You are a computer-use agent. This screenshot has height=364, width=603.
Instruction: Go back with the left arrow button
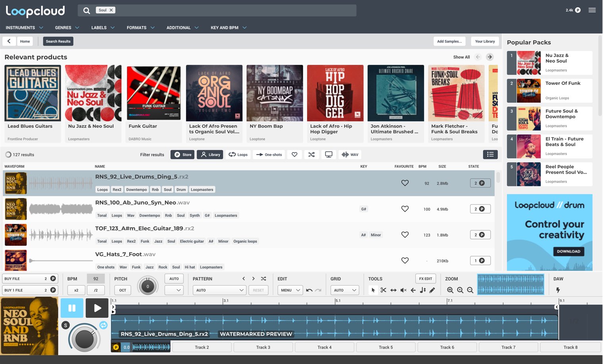[9, 41]
